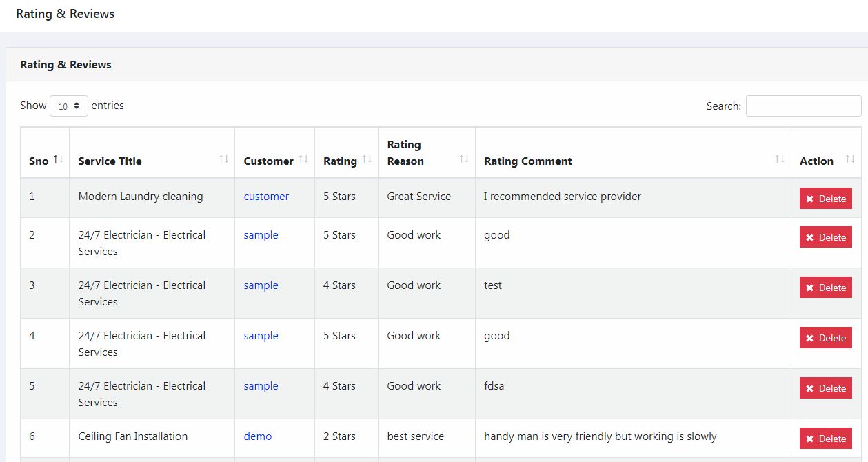The height and width of the screenshot is (462, 868).
Task: Click sort arrows beside Rating header
Action: point(367,159)
